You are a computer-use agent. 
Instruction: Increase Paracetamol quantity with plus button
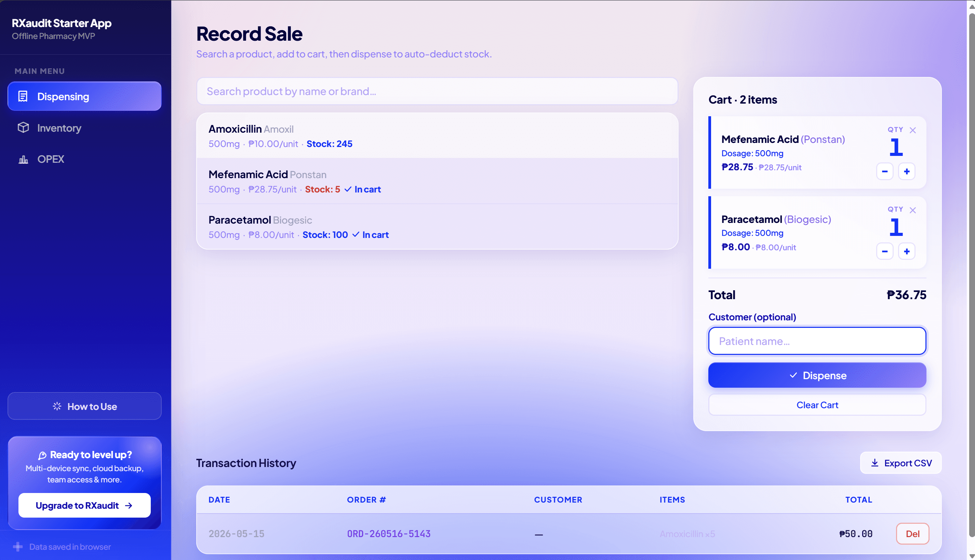click(x=907, y=251)
